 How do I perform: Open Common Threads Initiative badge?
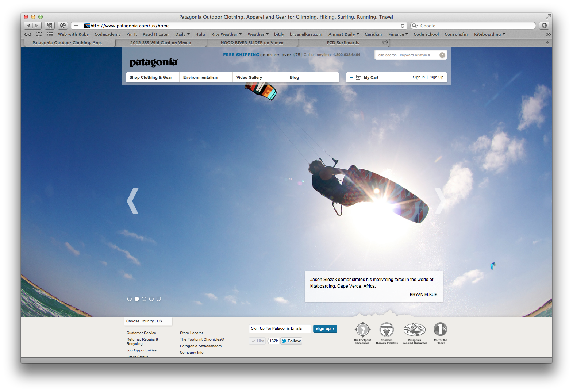[x=387, y=333]
